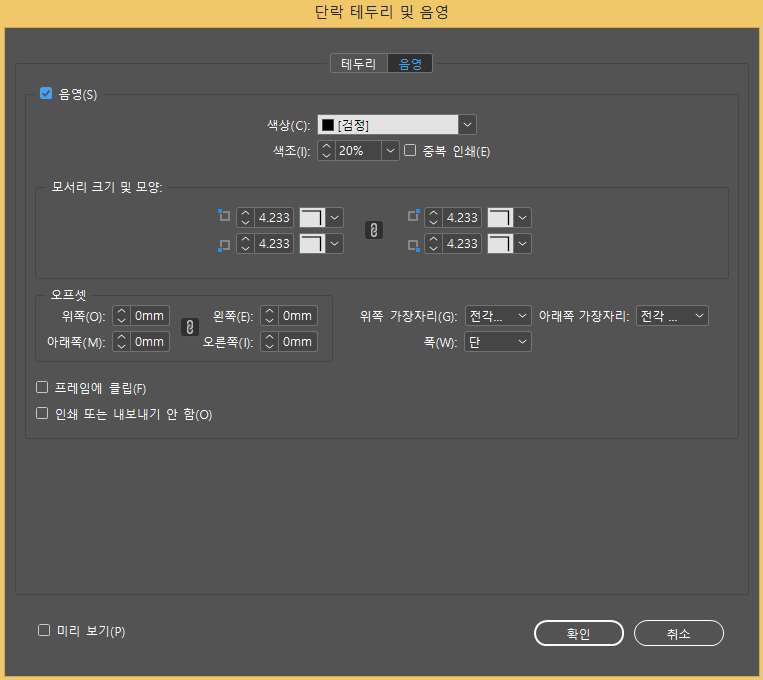Click the corner size link chain icon
Image resolution: width=763 pixels, height=680 pixels.
(x=373, y=230)
